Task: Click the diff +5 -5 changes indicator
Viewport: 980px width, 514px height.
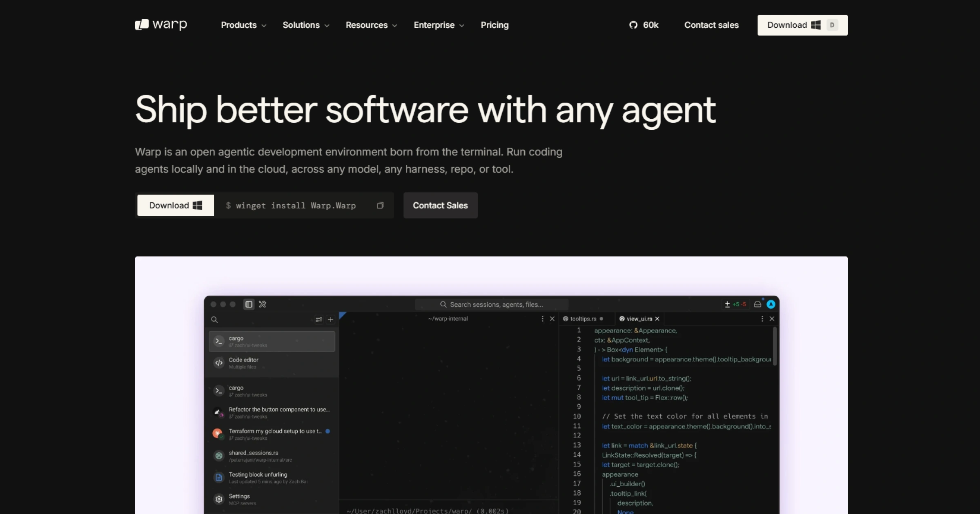Action: (735, 304)
